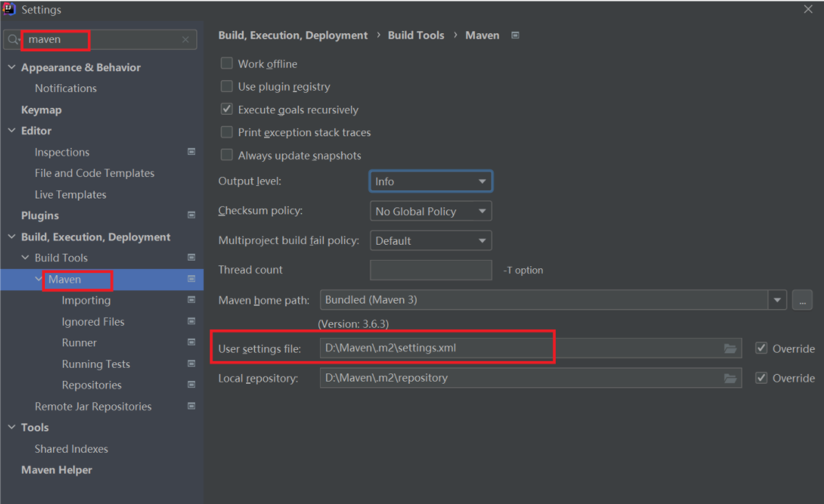824x504 pixels.
Task: Click project-level icon beside Ignored Files
Action: coord(191,321)
